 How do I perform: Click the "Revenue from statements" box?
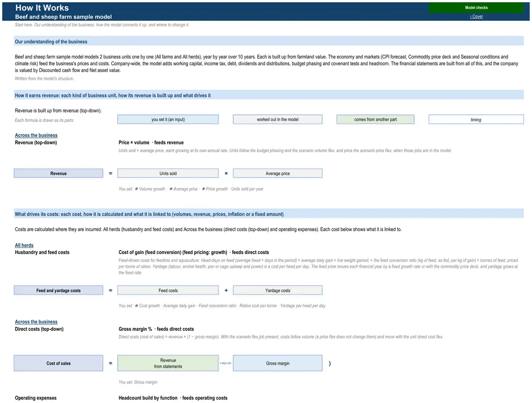pyautogui.click(x=168, y=363)
